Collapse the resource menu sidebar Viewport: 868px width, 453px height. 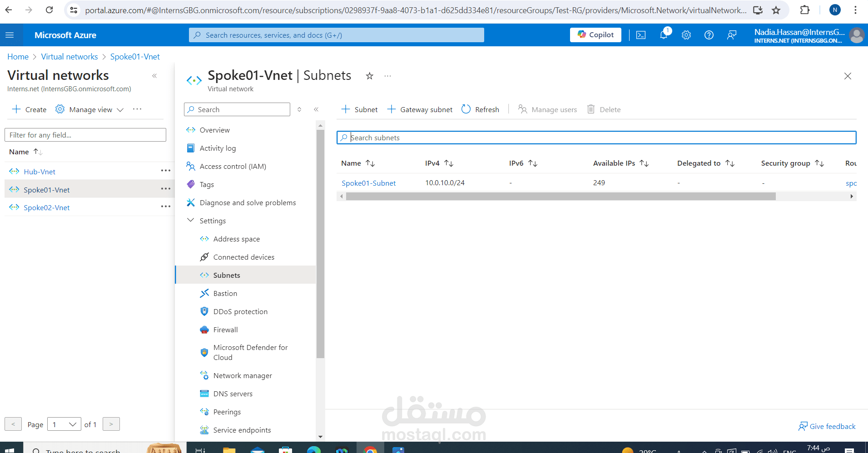(x=316, y=109)
